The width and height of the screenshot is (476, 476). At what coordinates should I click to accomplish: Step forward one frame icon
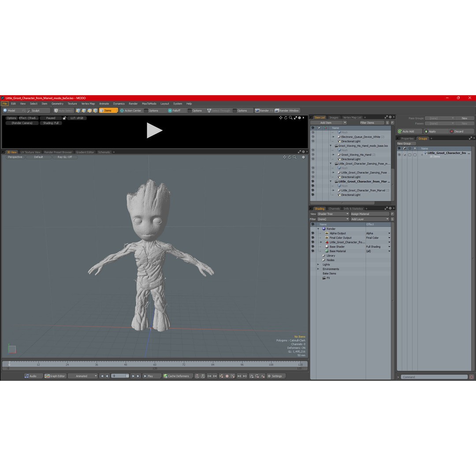point(133,376)
